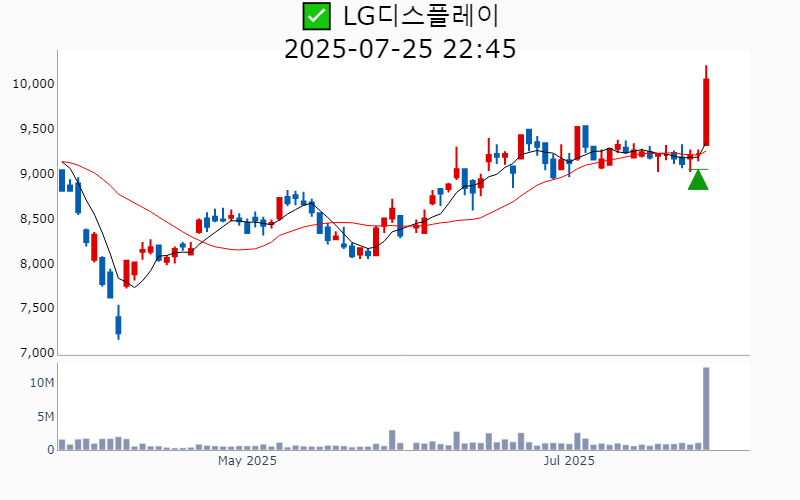Click the 5M volume axis label
Image resolution: width=800 pixels, height=500 pixels.
pos(45,417)
